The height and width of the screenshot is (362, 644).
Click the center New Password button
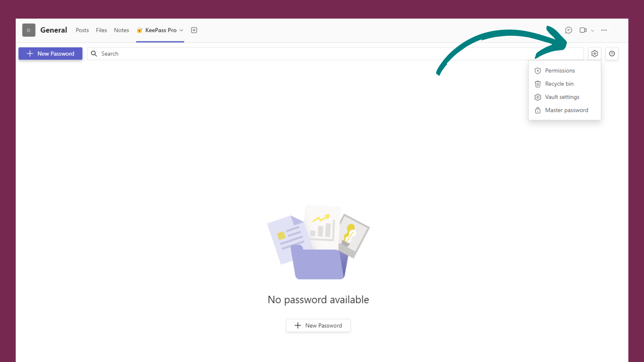point(318,325)
